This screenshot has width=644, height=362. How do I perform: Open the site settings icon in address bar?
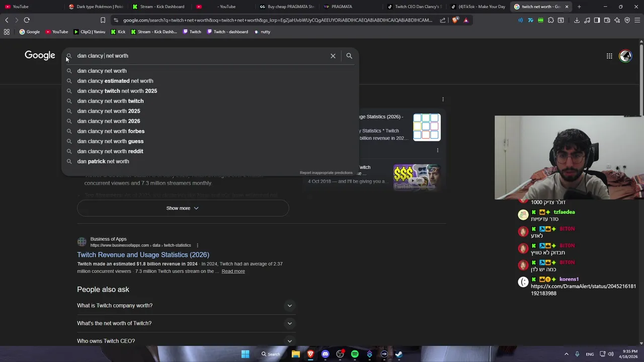point(116,20)
